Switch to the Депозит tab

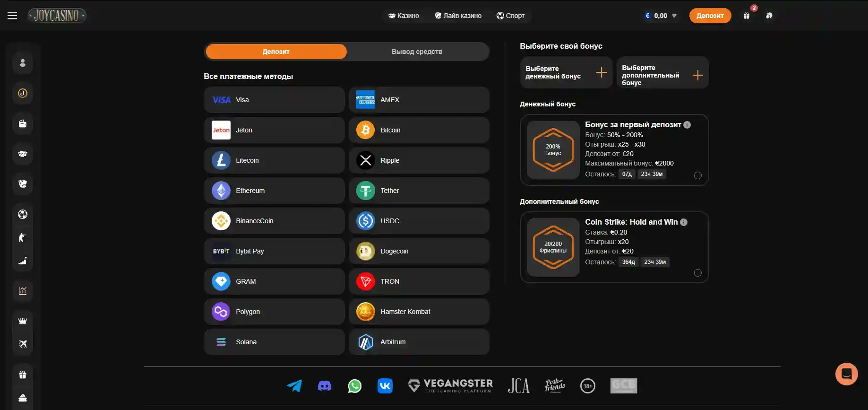[276, 52]
